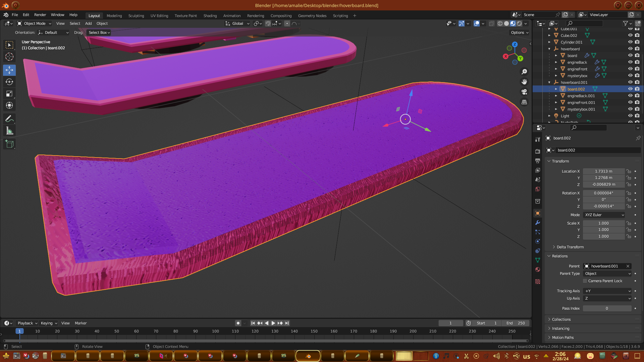
Task: Switch to the Sculpting workspace tab
Action: click(136, 16)
